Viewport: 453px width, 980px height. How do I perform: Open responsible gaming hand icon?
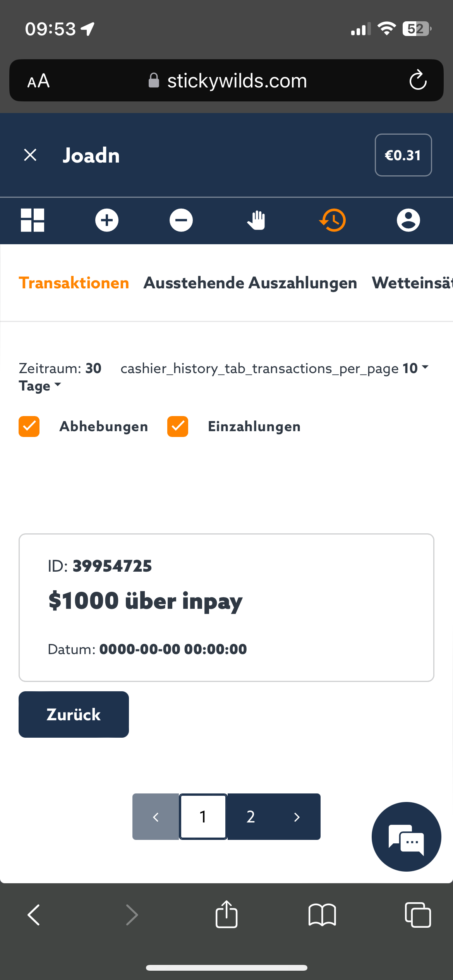point(256,220)
